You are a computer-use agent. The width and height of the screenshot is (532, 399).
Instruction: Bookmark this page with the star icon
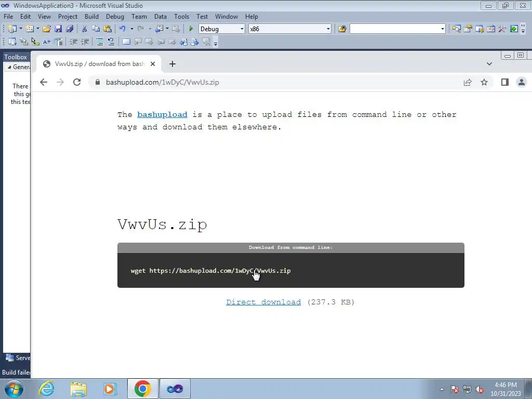[484, 82]
